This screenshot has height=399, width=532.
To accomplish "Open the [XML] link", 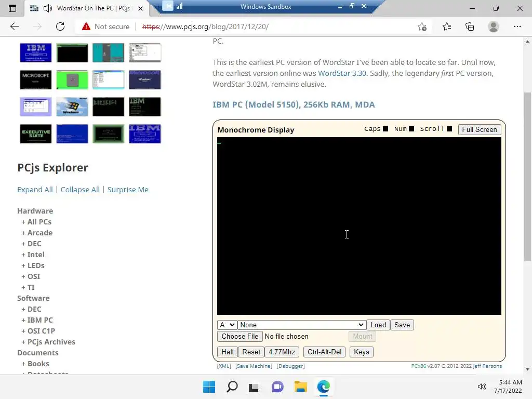I will point(224,366).
